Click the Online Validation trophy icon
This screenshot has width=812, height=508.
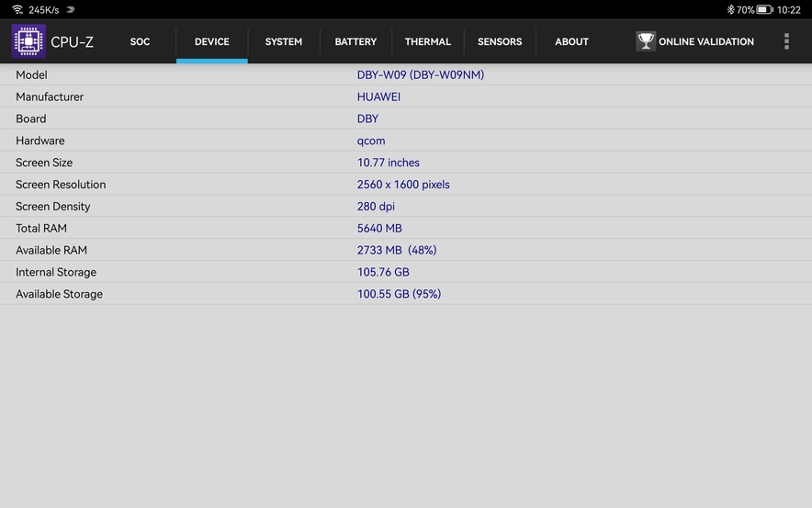[x=646, y=41]
